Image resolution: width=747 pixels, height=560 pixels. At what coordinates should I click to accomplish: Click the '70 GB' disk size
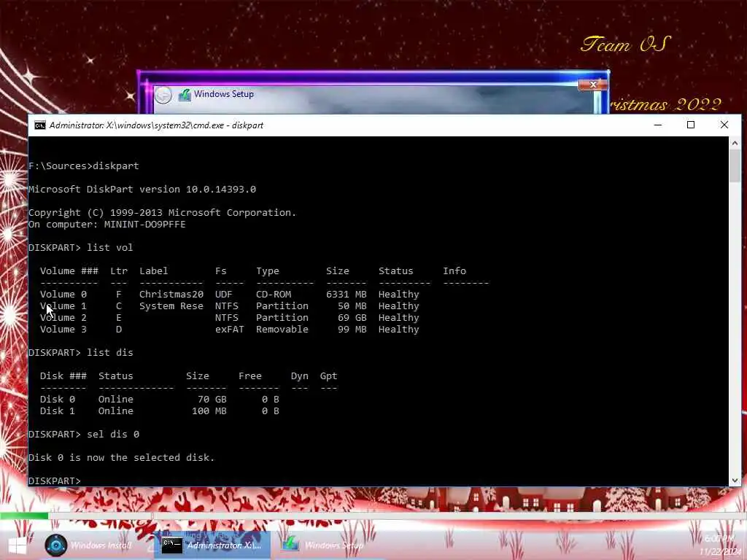[x=212, y=399]
